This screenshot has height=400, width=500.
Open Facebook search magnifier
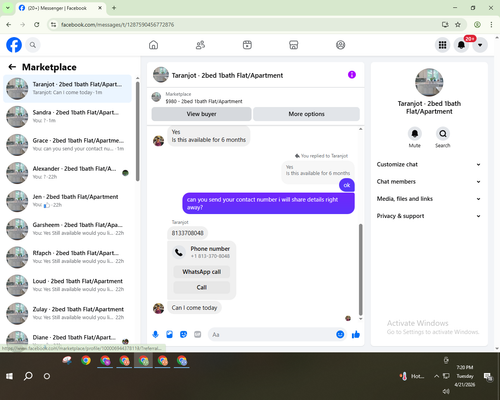click(x=33, y=45)
